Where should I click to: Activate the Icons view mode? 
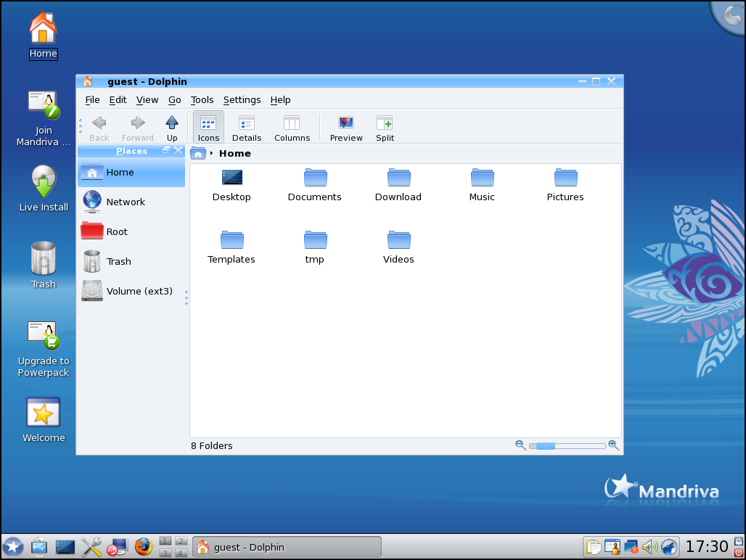(208, 128)
